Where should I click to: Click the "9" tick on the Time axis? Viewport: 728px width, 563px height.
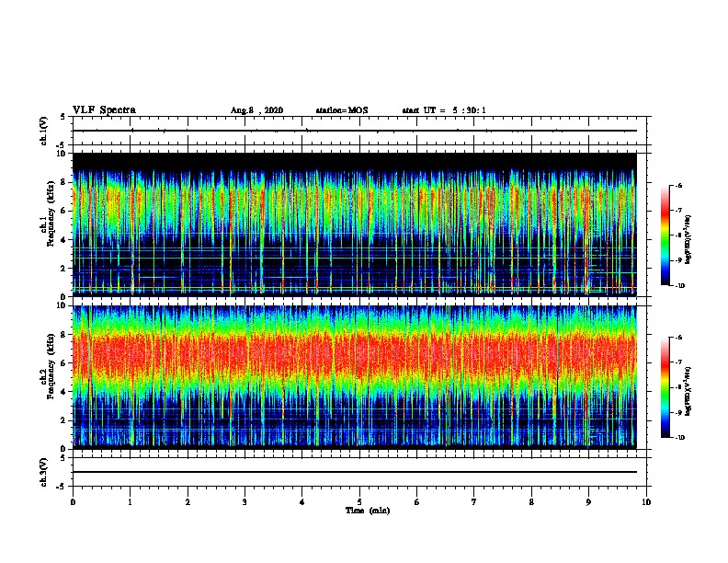coord(588,502)
